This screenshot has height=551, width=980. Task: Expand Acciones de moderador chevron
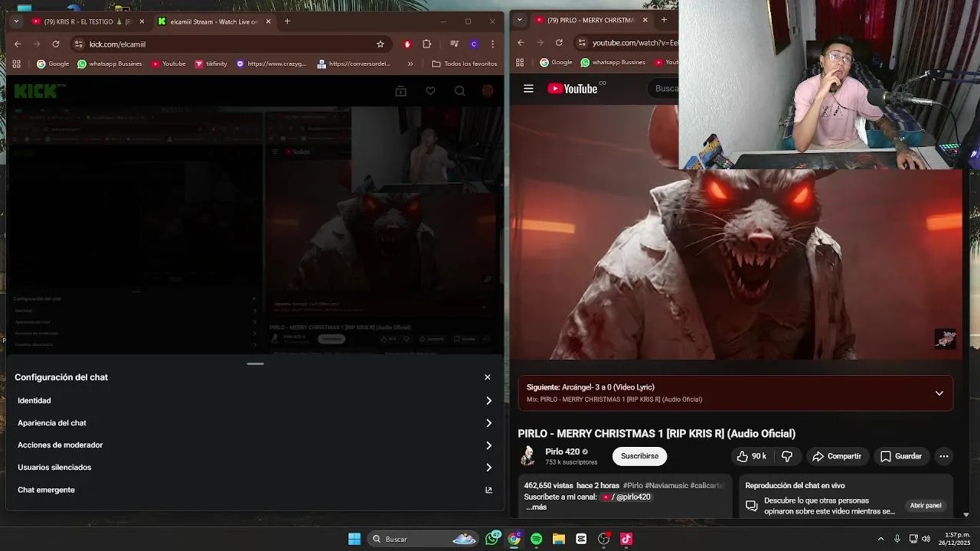click(x=488, y=445)
